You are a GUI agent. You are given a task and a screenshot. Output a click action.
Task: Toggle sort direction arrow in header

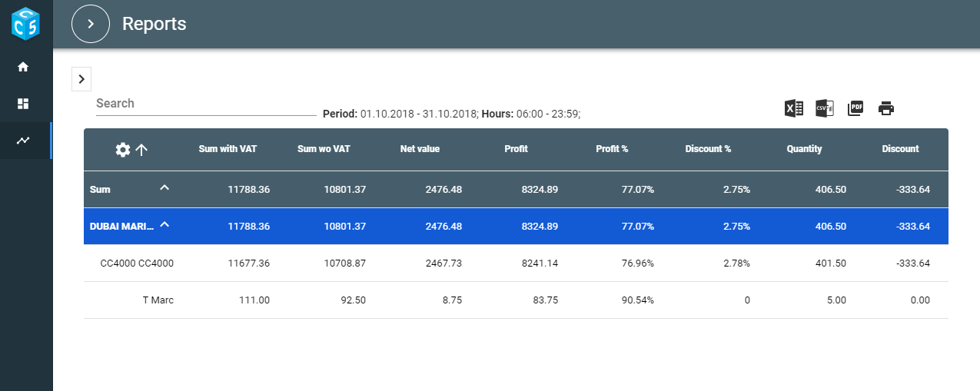pyautogui.click(x=141, y=150)
